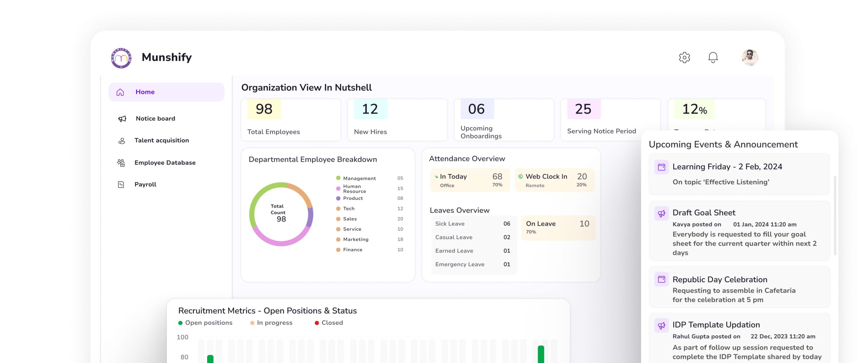Click the Emergency Leave row
This screenshot has width=868, height=363.
tap(473, 264)
